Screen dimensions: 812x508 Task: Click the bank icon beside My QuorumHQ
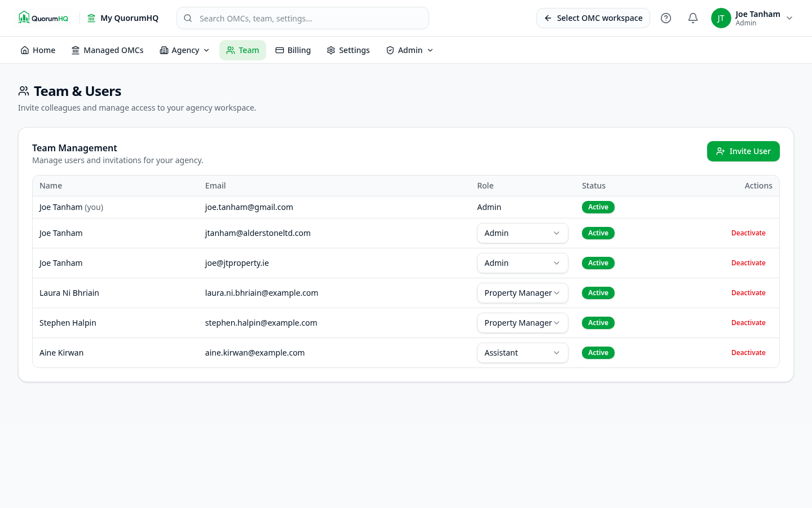tap(91, 18)
